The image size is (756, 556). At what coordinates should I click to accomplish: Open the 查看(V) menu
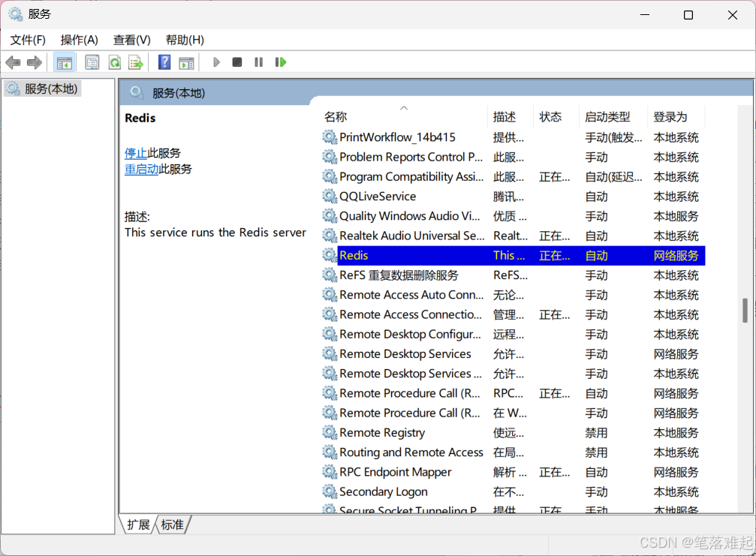coord(131,40)
